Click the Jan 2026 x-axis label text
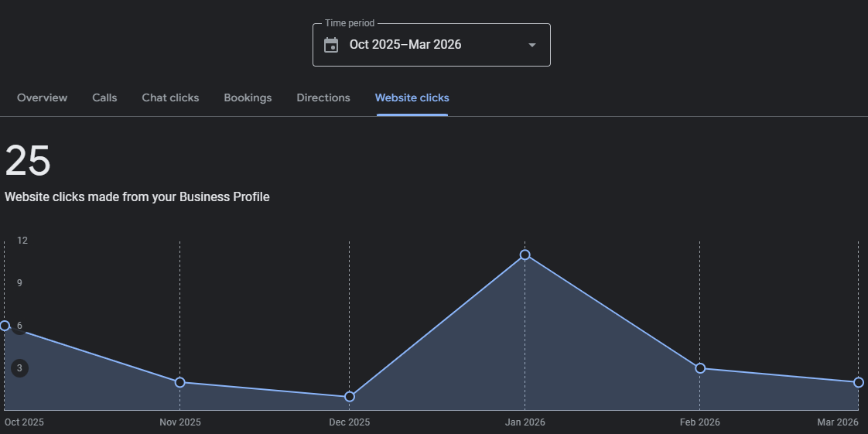This screenshot has width=868, height=434. coord(525,422)
